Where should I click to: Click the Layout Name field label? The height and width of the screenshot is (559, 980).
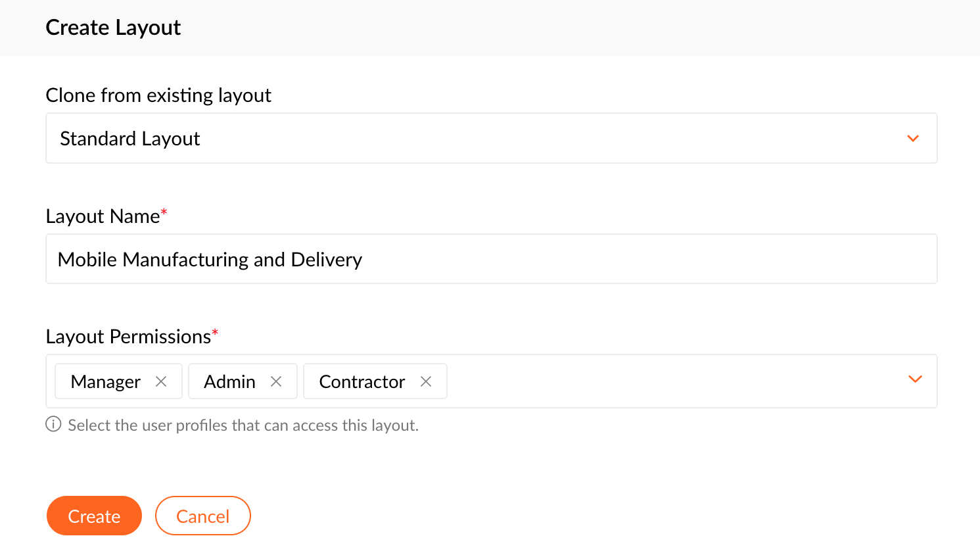(103, 216)
